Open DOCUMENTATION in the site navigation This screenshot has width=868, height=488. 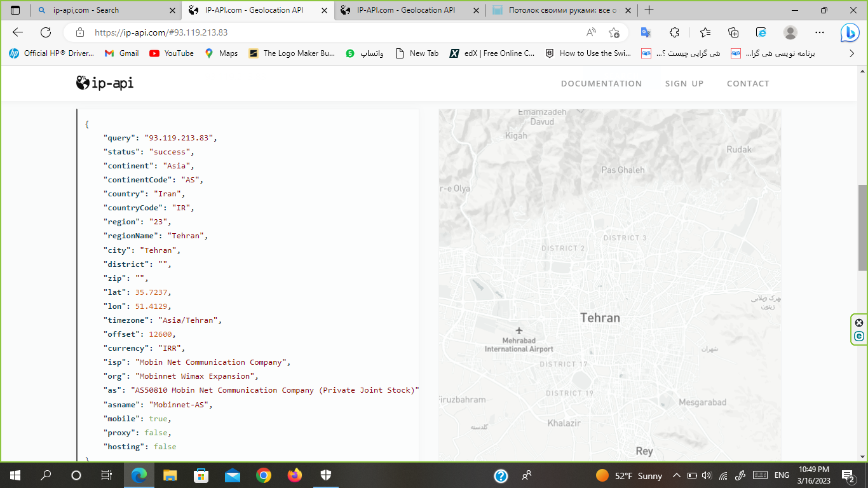601,83
